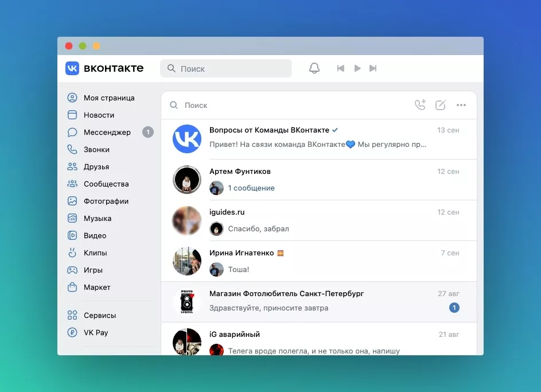Go to Маркет label
Image resolution: width=541 pixels, height=392 pixels.
point(97,288)
